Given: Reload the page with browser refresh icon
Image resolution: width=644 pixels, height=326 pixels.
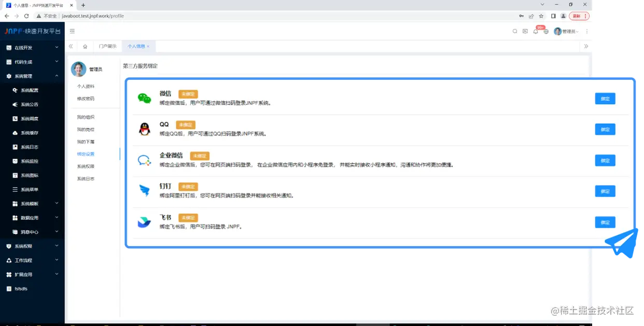Looking at the screenshot, I should click(x=26, y=16).
